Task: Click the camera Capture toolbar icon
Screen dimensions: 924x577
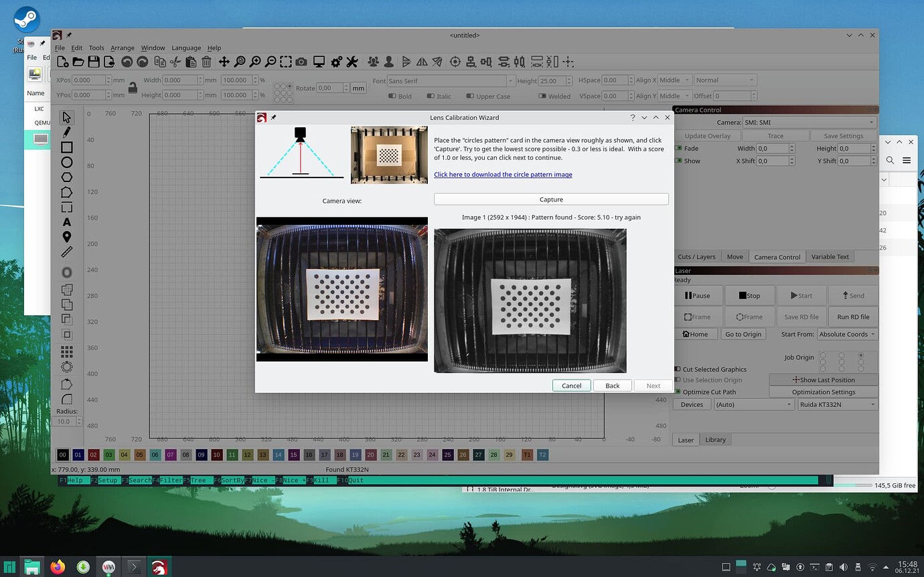Action: pos(302,62)
